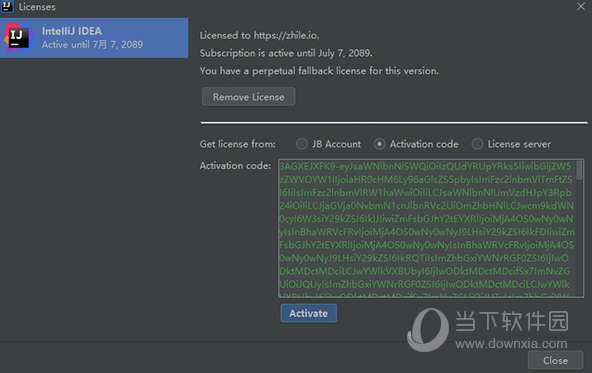Click the blue Activate button
This screenshot has width=592, height=373.
[x=308, y=313]
